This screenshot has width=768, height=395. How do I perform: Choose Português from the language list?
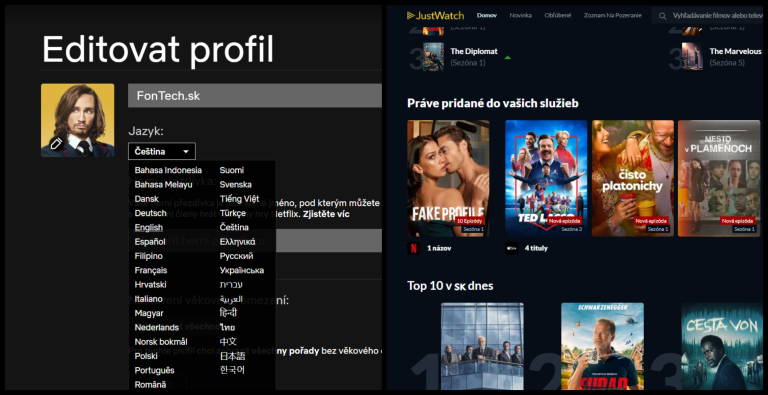coord(154,370)
